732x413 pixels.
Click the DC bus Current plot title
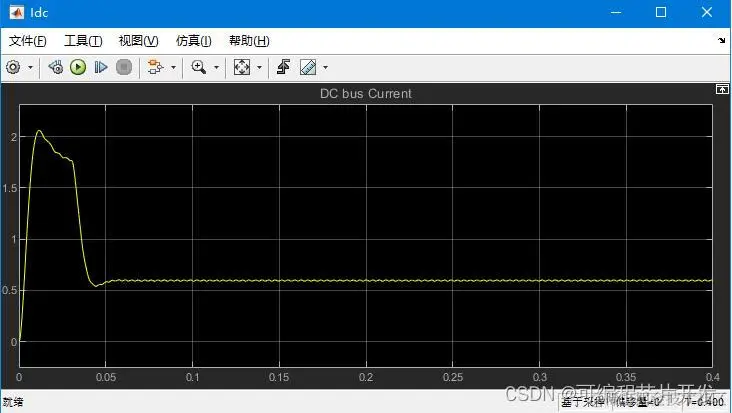point(366,94)
